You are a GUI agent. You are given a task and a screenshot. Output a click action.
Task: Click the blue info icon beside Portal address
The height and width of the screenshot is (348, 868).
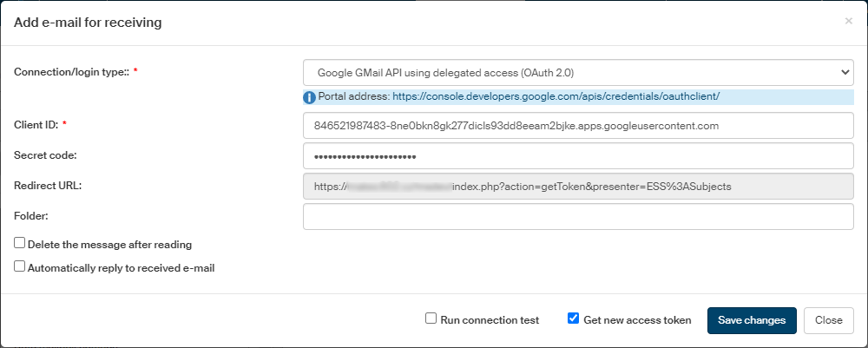tap(310, 97)
